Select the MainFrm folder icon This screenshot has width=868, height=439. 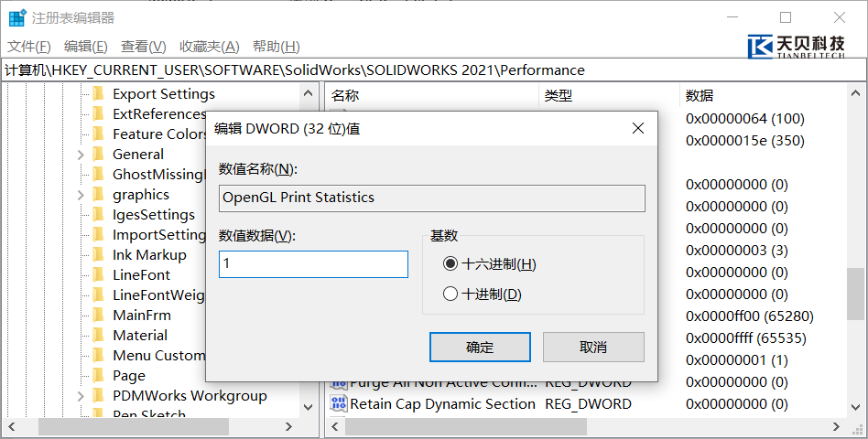[x=99, y=316]
